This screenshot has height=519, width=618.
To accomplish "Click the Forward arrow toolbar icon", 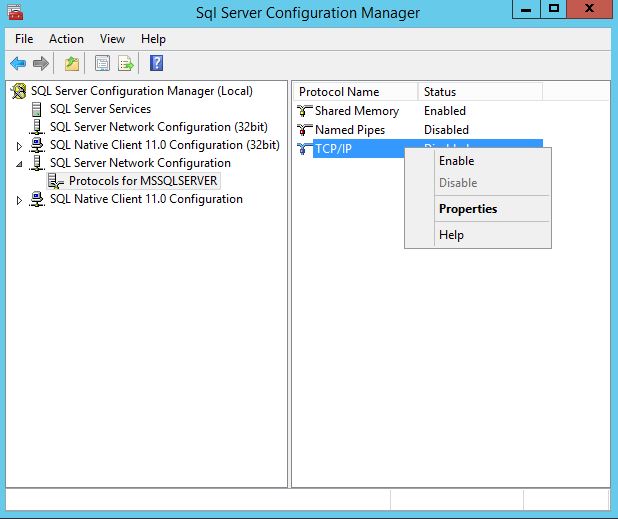I will click(x=41, y=64).
